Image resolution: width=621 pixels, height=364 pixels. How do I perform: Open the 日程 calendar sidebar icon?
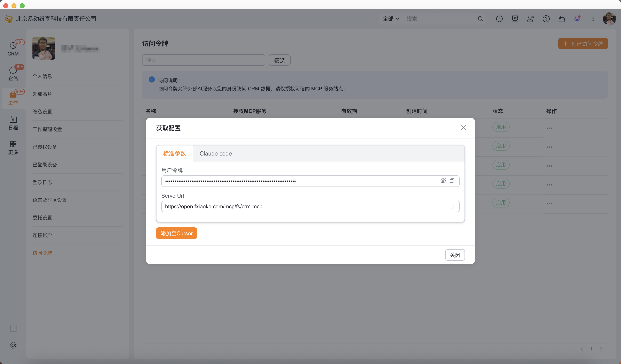pyautogui.click(x=13, y=123)
